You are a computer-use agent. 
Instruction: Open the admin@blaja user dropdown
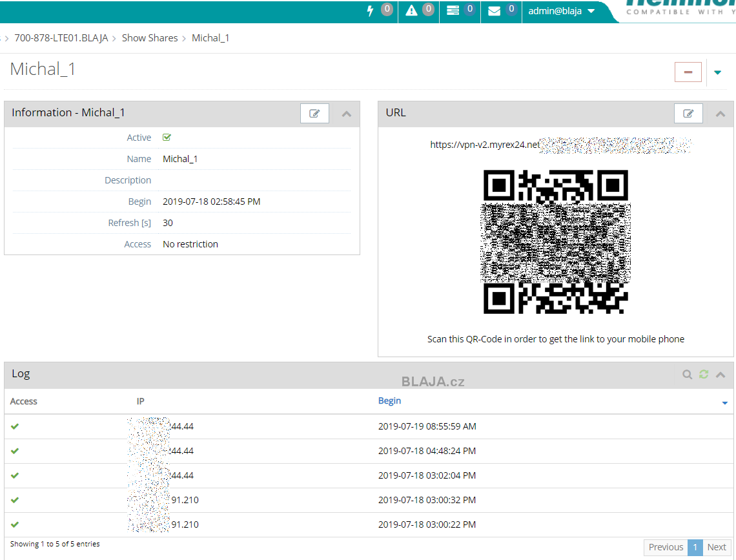[x=562, y=11]
